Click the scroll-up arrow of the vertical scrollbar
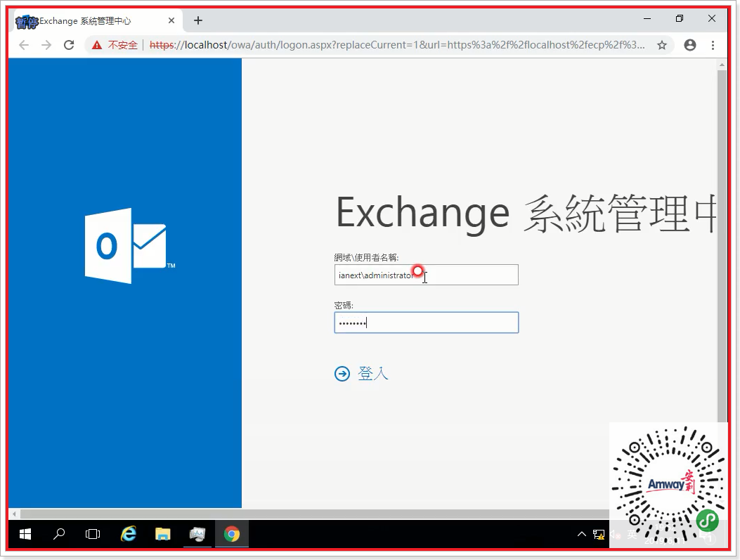740x560 pixels. pyautogui.click(x=722, y=64)
